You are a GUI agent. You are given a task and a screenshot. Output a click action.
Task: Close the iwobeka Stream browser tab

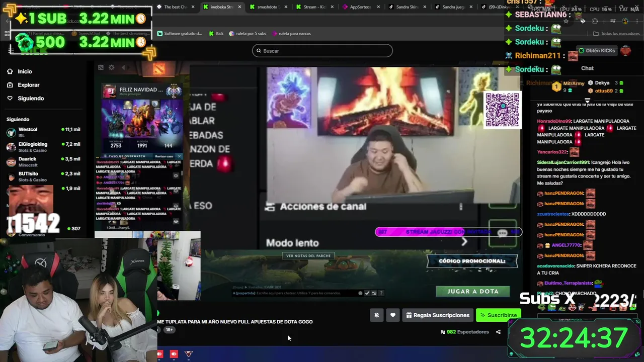[x=239, y=7]
